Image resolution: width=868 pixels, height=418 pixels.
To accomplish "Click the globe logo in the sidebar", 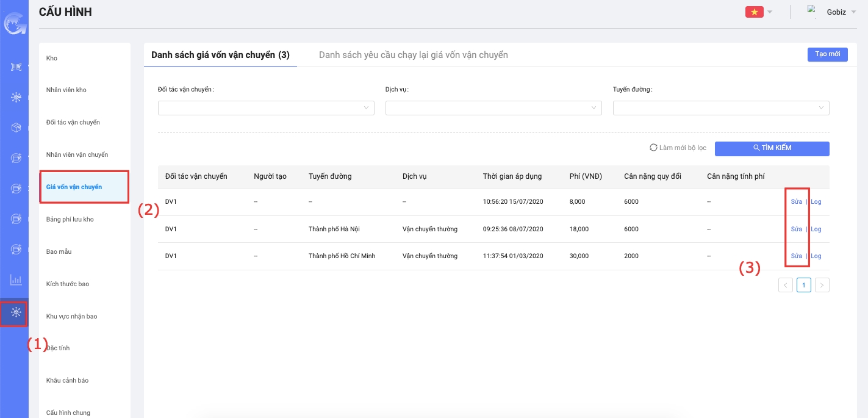I will coord(12,24).
